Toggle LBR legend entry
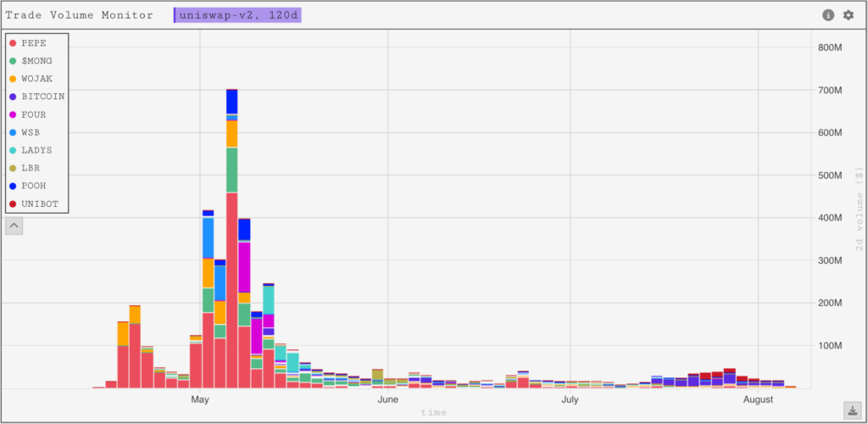 tap(31, 168)
